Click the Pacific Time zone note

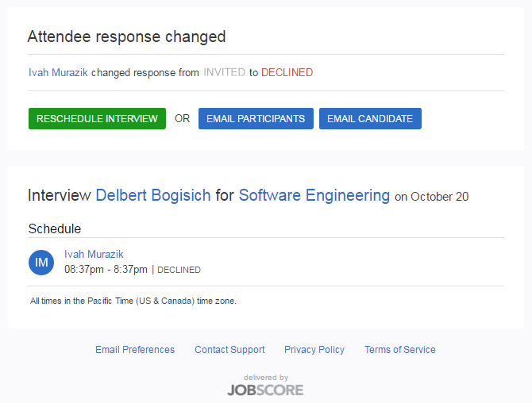click(x=133, y=301)
